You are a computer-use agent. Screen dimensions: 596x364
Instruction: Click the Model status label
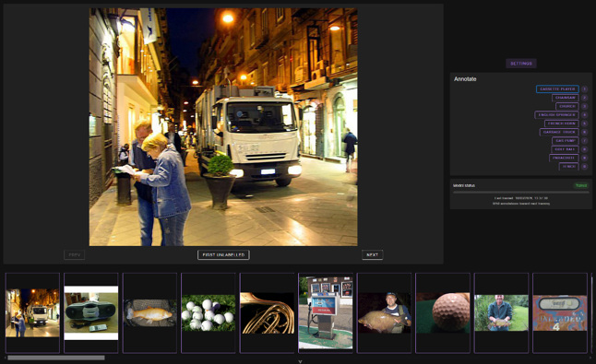[464, 185]
